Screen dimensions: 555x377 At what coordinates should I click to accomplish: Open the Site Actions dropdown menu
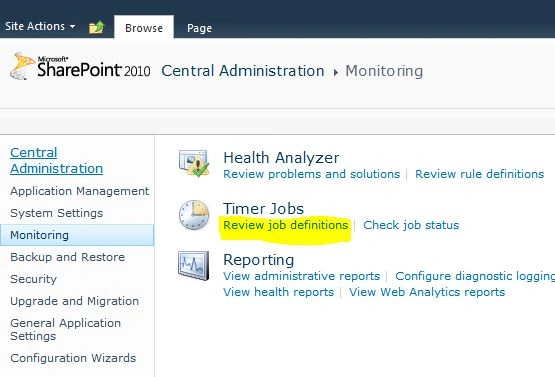click(40, 26)
